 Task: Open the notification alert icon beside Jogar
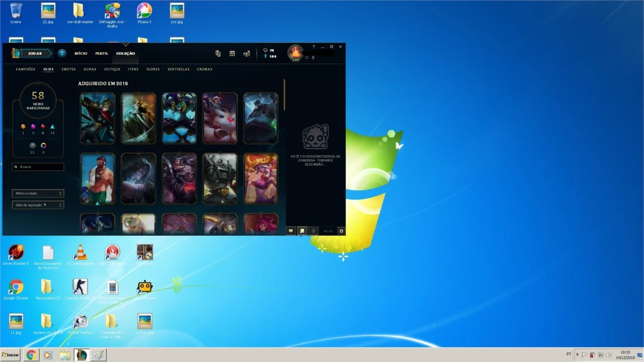pyautogui.click(x=62, y=53)
